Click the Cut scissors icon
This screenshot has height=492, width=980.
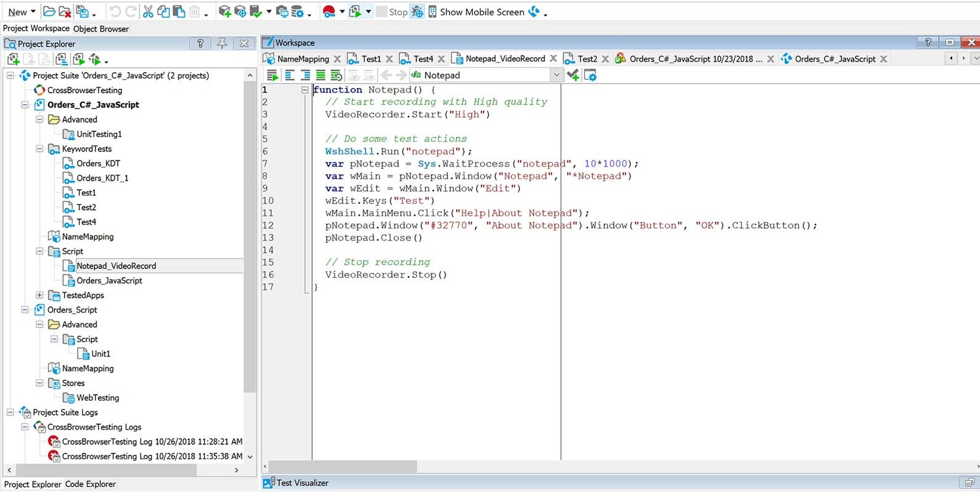click(148, 12)
